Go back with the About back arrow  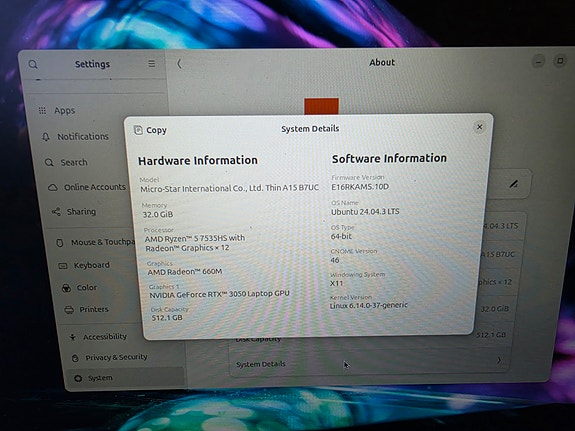click(x=179, y=64)
